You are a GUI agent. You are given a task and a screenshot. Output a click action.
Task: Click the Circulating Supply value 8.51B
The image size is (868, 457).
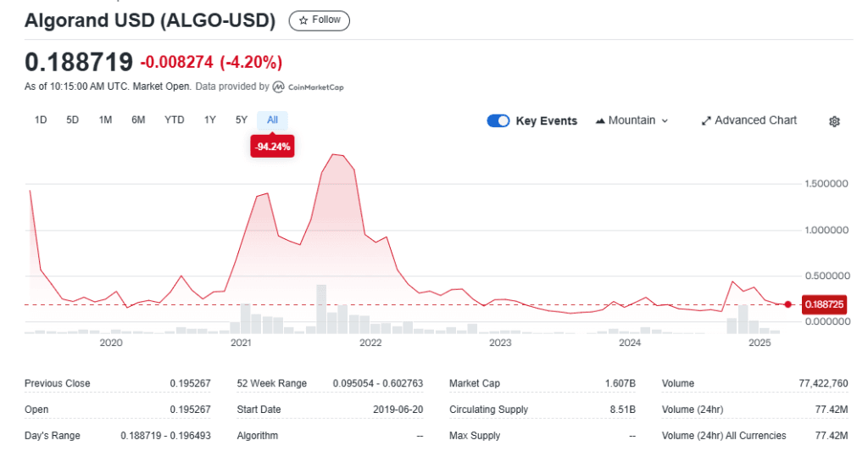pyautogui.click(x=623, y=410)
